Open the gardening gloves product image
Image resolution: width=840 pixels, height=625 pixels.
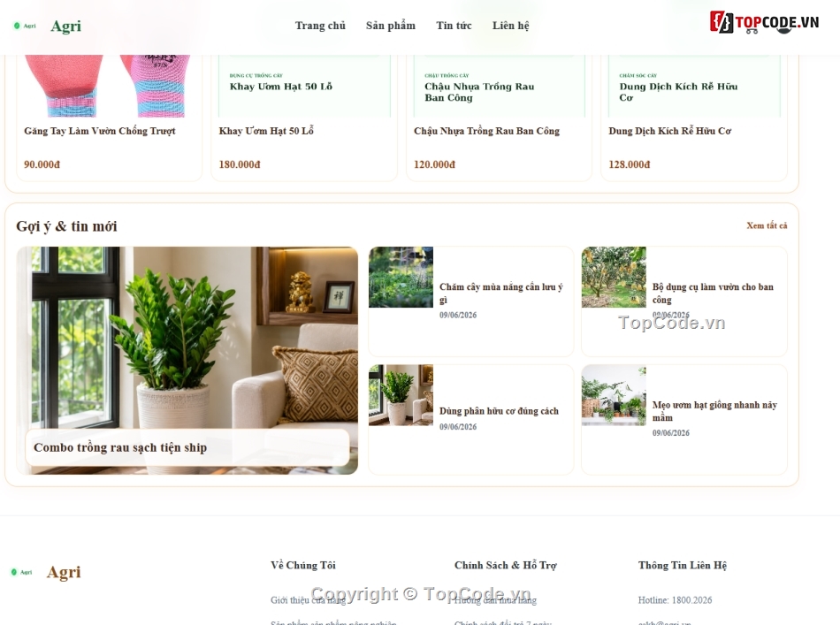[110, 86]
